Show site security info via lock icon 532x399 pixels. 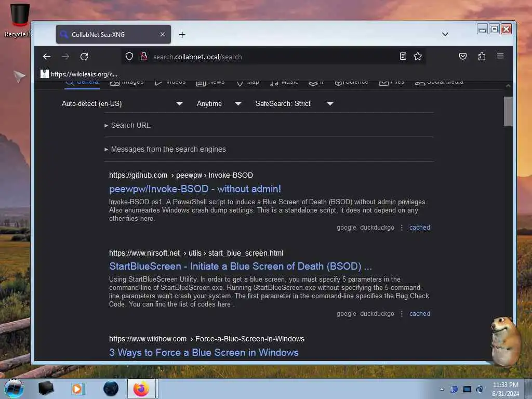(x=144, y=56)
